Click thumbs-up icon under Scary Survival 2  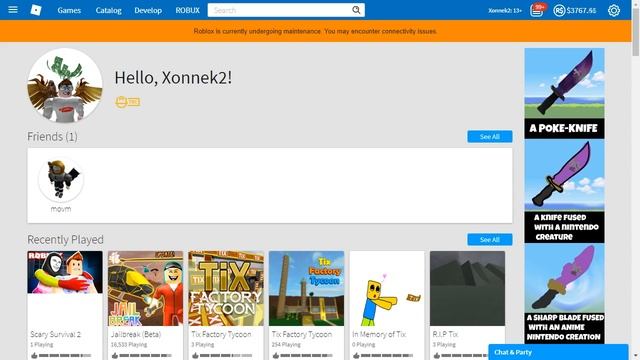coord(34,356)
